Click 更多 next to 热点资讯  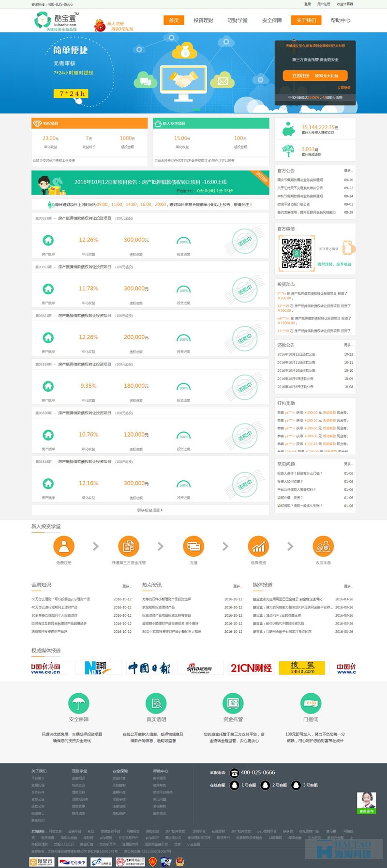(x=237, y=586)
